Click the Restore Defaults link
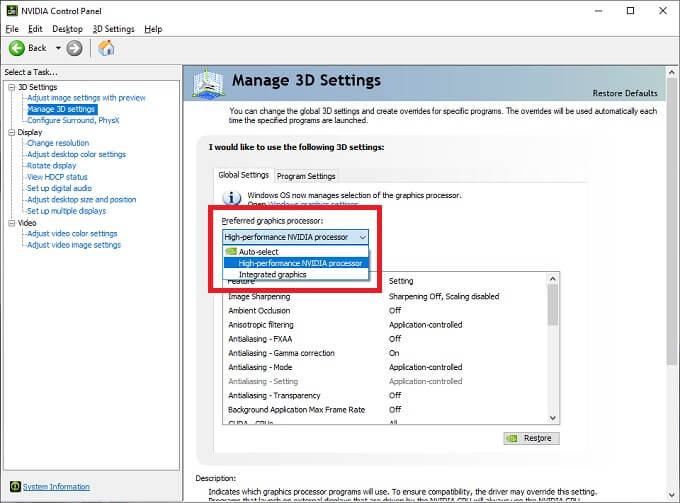 click(625, 93)
